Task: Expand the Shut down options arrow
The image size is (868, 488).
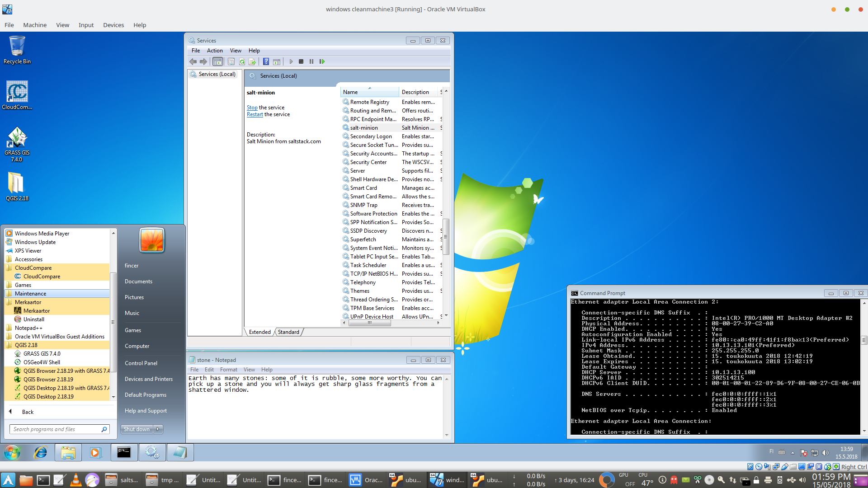Action: coord(158,429)
